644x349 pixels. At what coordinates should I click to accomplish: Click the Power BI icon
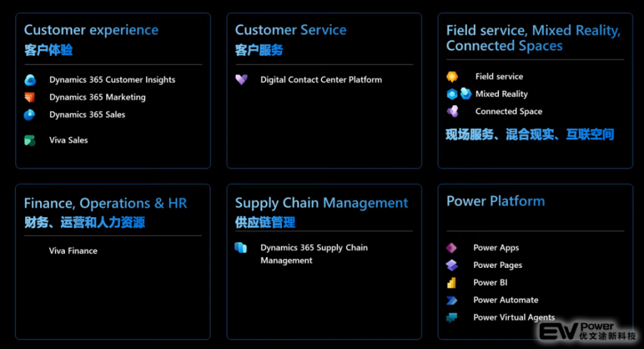point(451,283)
